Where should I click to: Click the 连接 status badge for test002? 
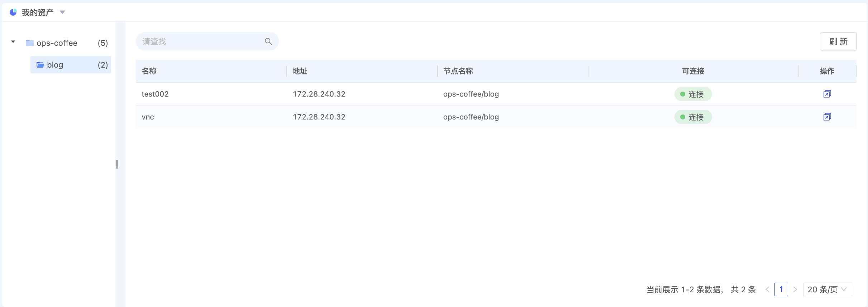[x=693, y=94]
